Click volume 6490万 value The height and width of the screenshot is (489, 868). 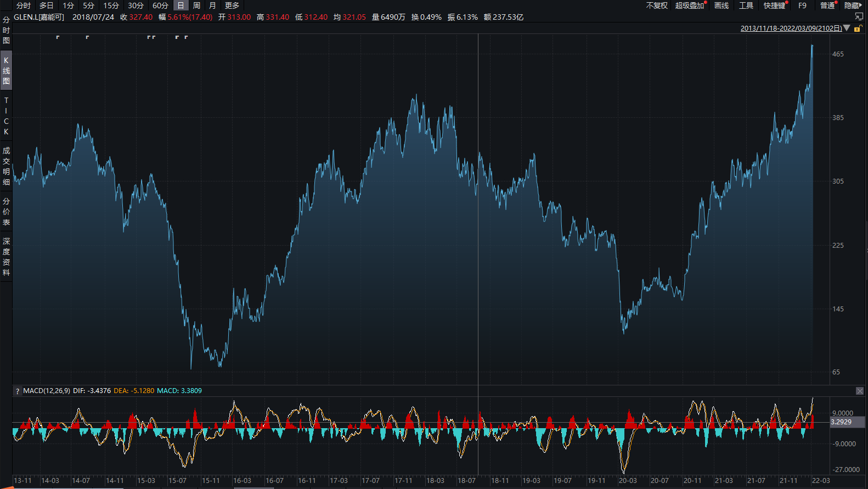pos(393,17)
